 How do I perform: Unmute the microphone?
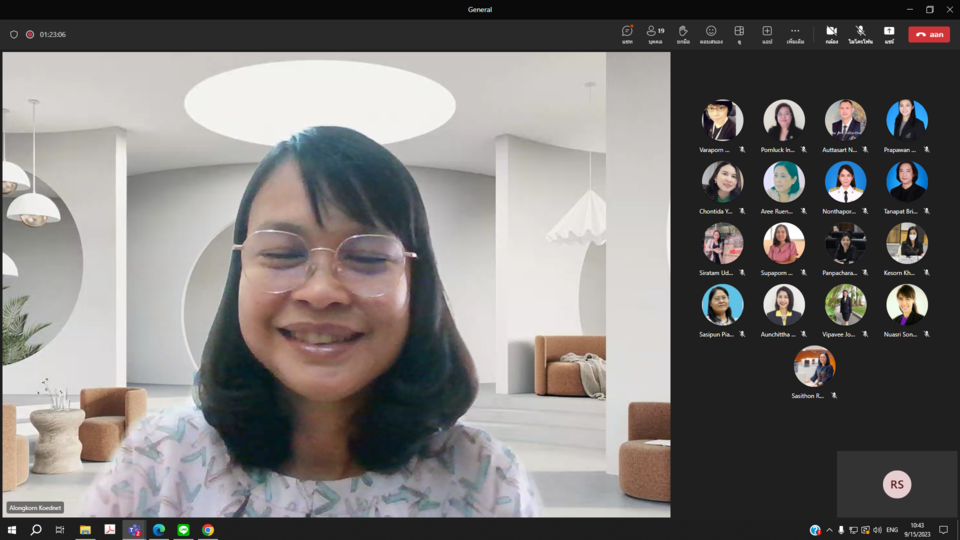(860, 34)
